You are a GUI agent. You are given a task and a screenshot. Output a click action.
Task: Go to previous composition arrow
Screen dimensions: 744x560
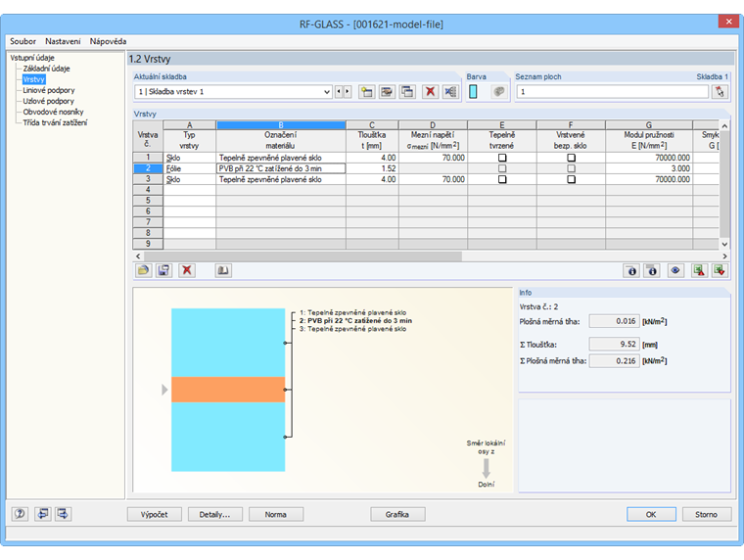pos(339,92)
